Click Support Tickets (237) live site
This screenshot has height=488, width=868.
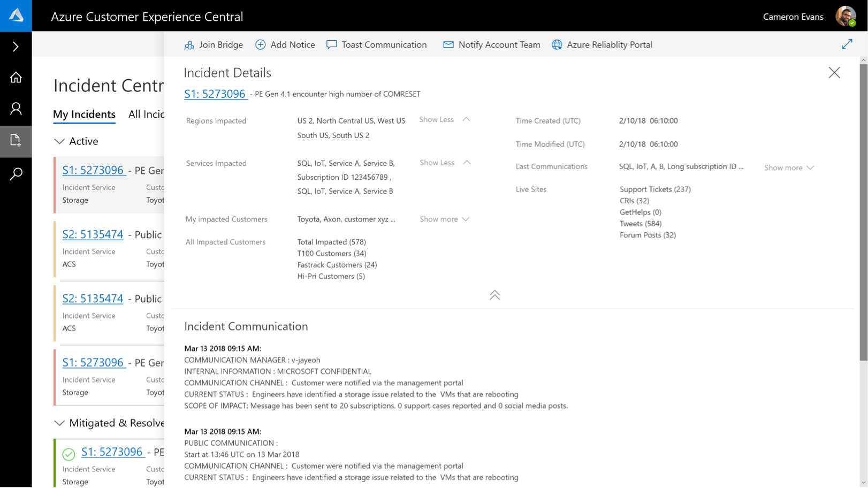(x=655, y=189)
